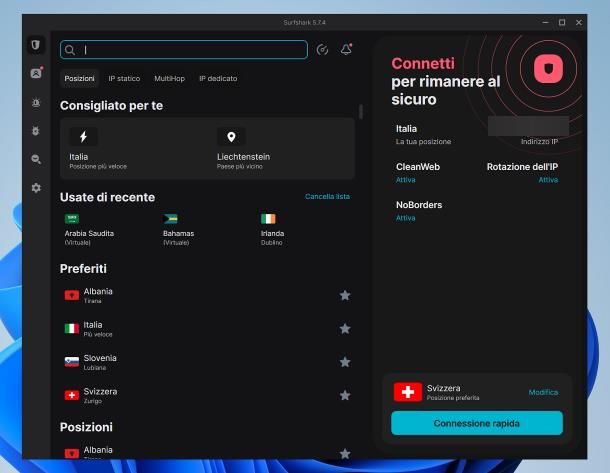Screen dimensions: 610x473
Task: Click Svizzera Posizione preferita label
Action: pos(453,392)
